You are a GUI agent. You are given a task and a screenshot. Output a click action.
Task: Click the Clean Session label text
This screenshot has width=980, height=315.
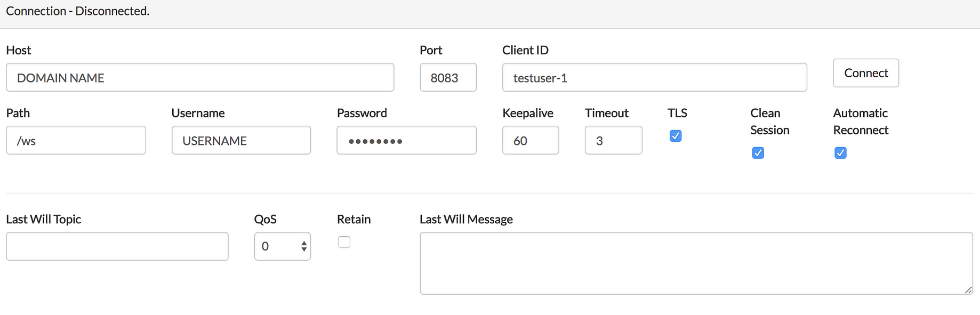pos(769,122)
